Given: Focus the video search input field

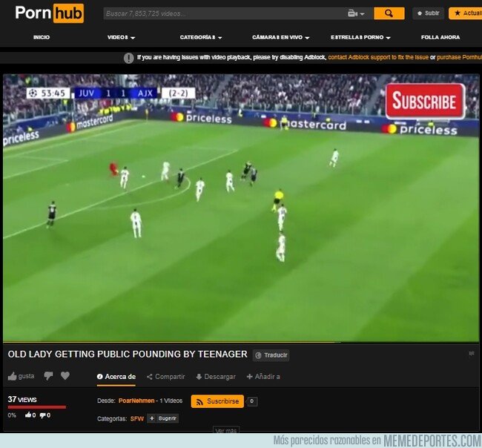Looking at the screenshot, I should click(x=225, y=13).
